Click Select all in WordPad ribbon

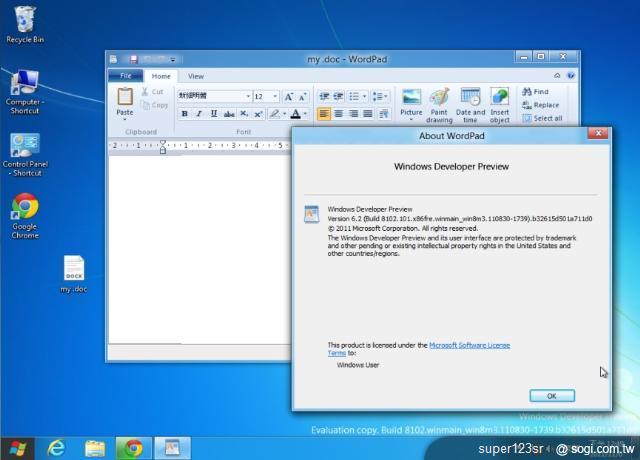coord(542,118)
